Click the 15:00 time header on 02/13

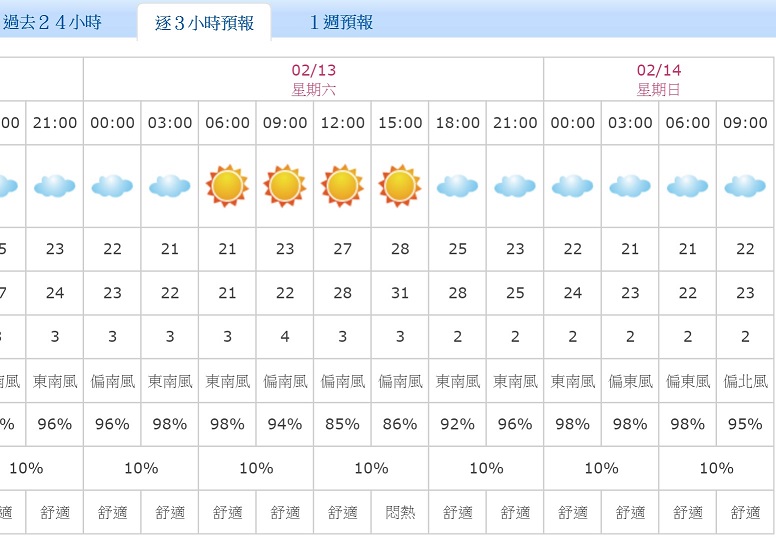[x=400, y=123]
